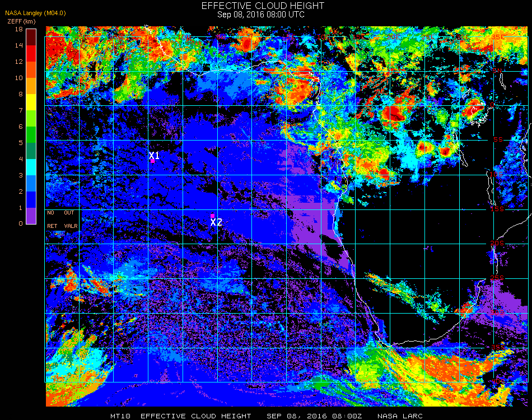This screenshot has width=532, height=420.
Task: Pick the bright red 12-14 km legend swatch
Action: (x=31, y=54)
